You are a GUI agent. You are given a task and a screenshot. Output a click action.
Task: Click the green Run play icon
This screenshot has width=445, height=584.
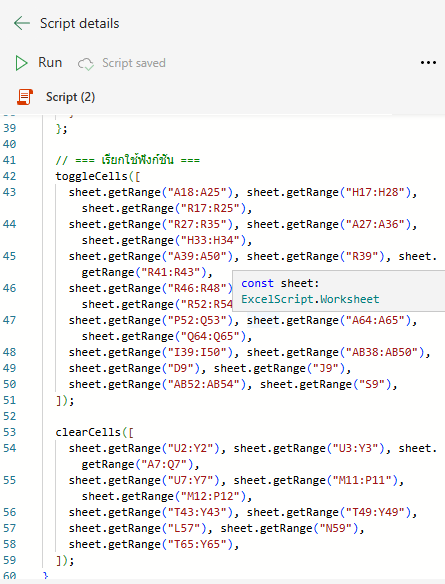point(21,63)
